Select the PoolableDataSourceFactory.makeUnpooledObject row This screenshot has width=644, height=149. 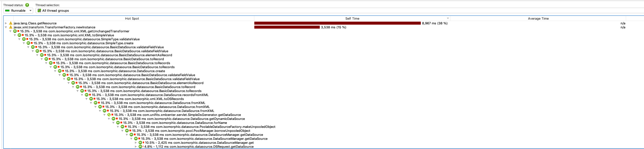pyautogui.click(x=202, y=127)
